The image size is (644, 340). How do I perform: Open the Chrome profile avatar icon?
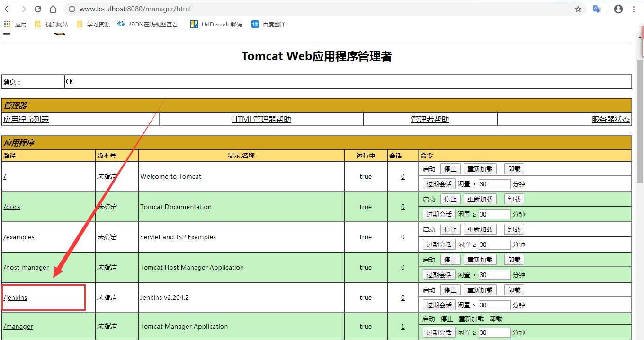618,9
